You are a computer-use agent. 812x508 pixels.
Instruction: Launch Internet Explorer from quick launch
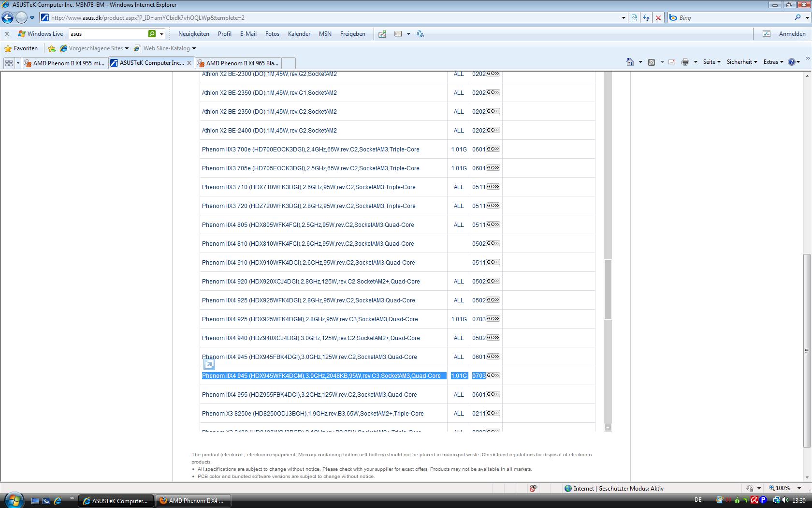[58, 501]
